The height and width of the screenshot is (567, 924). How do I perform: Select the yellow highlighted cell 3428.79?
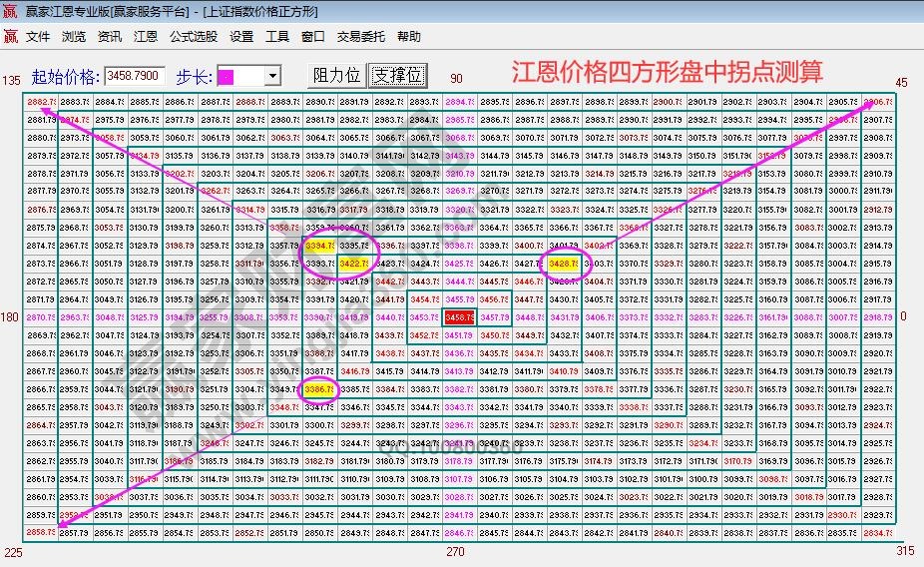(565, 264)
